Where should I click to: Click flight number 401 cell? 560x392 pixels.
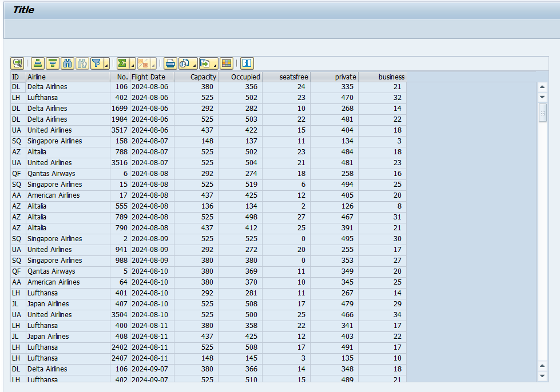pos(120,293)
